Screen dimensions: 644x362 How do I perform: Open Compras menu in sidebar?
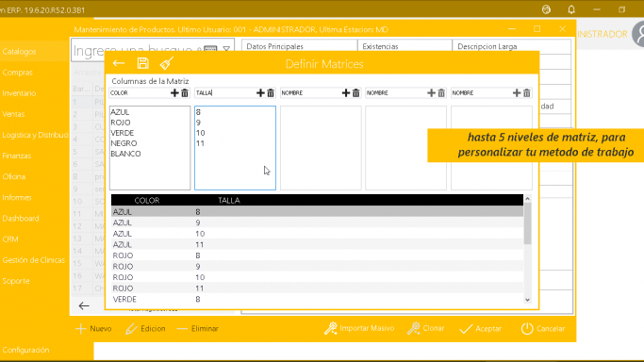pyautogui.click(x=18, y=73)
